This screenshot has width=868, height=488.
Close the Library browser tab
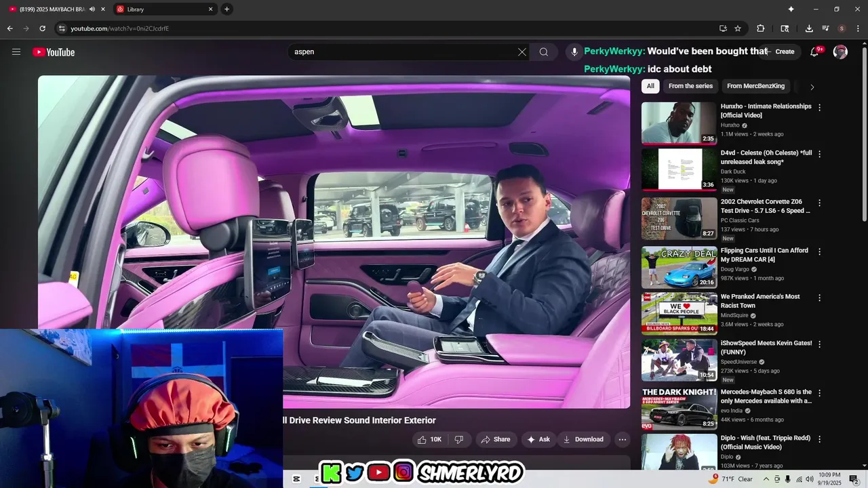click(210, 9)
